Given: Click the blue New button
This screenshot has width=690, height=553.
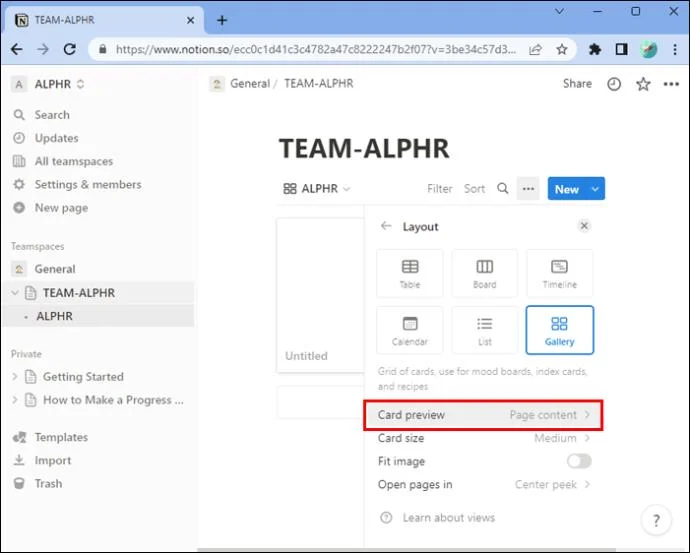Looking at the screenshot, I should (566, 189).
